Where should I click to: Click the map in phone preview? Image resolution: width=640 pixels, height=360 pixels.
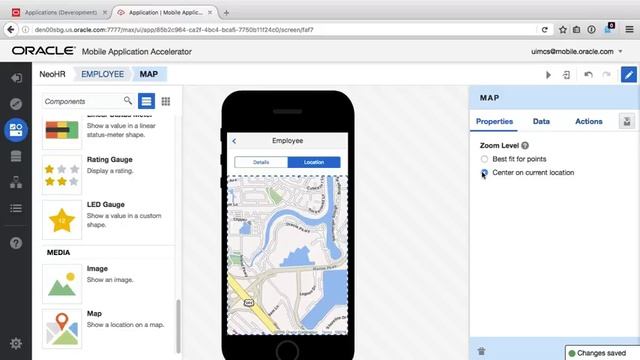click(x=287, y=255)
